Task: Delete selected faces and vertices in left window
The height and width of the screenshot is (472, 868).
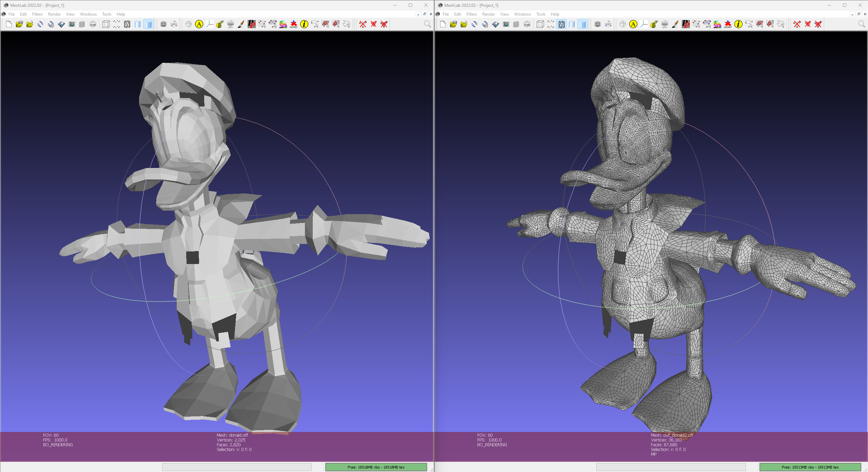Action: pyautogui.click(x=384, y=24)
